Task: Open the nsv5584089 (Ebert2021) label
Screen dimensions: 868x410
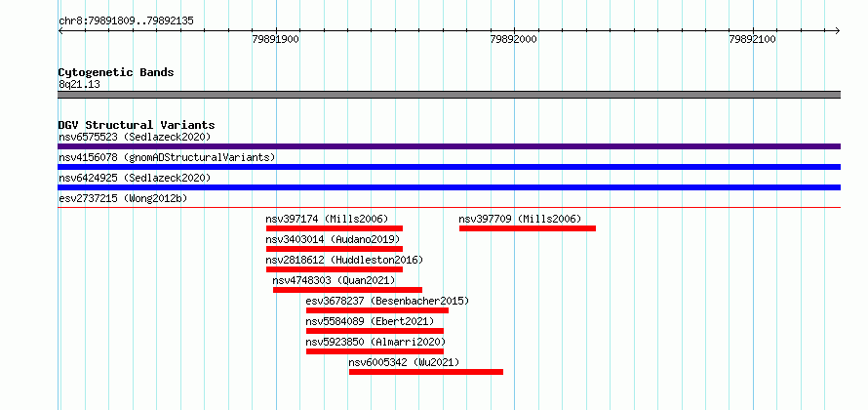Action: coord(370,321)
